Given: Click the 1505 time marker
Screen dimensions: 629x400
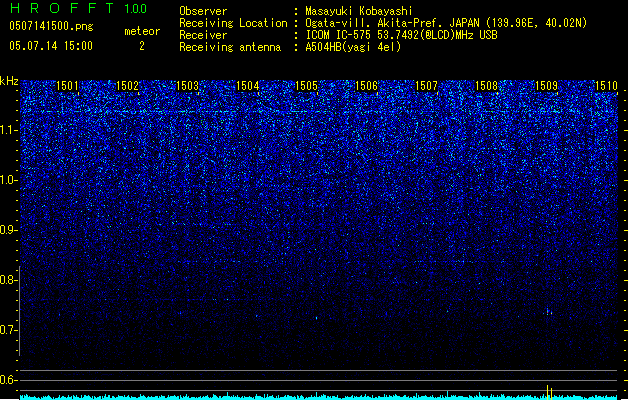Looking at the screenshot, I should tap(306, 86).
